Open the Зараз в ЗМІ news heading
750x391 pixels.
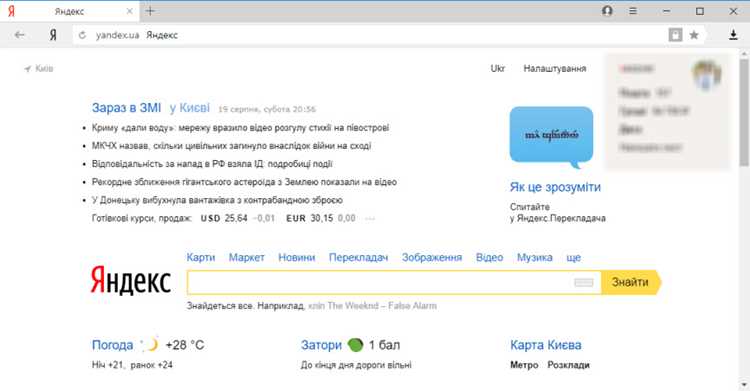click(x=126, y=108)
